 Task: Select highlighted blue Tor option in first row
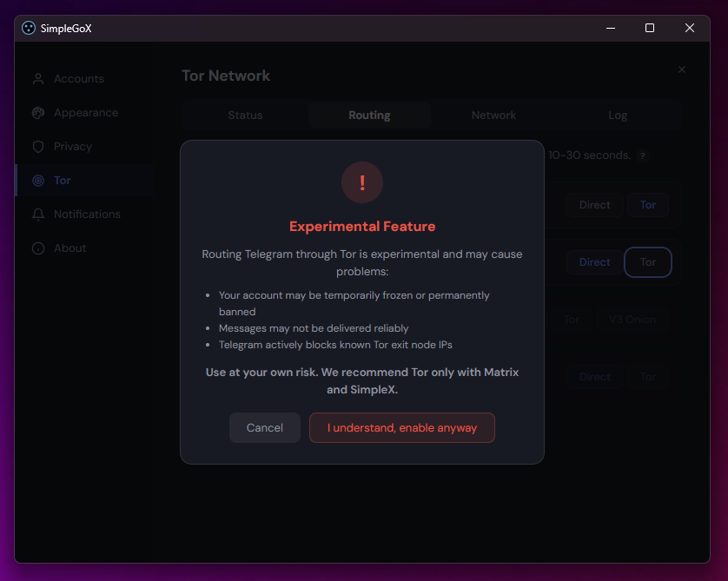click(x=648, y=205)
